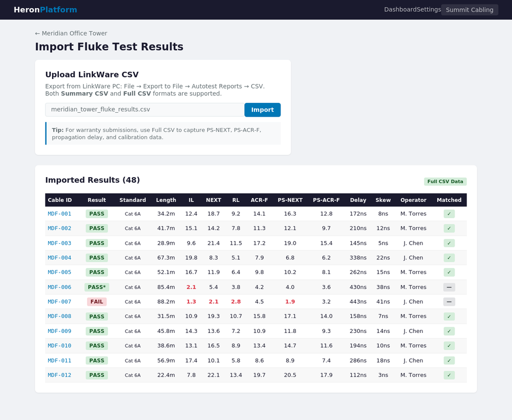Screen dimensions: 512x420
Task: Toggle matched checkmark for MDF-012
Action: coord(449,375)
